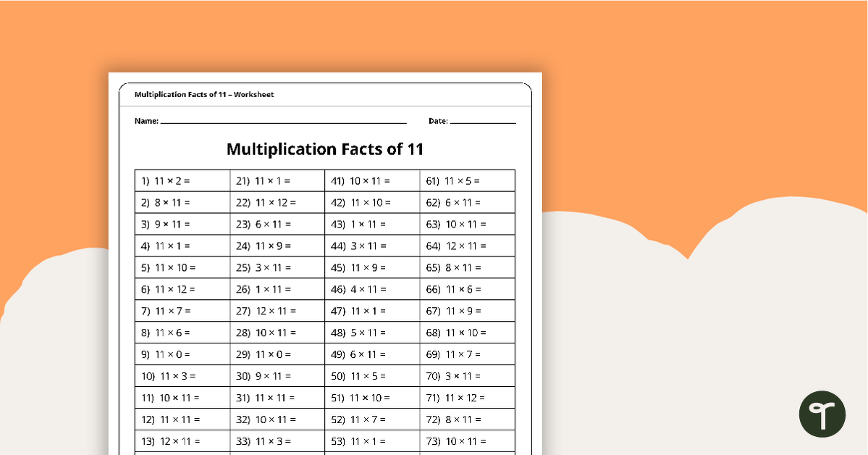The image size is (868, 455).
Task: Select cell '5) 11 × 10 ='
Action: click(x=182, y=267)
